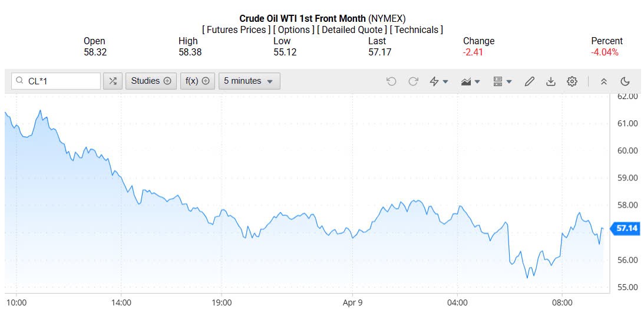Click the CL*1 symbol search field
Viewport: 644px width, 309px height.
coord(62,81)
